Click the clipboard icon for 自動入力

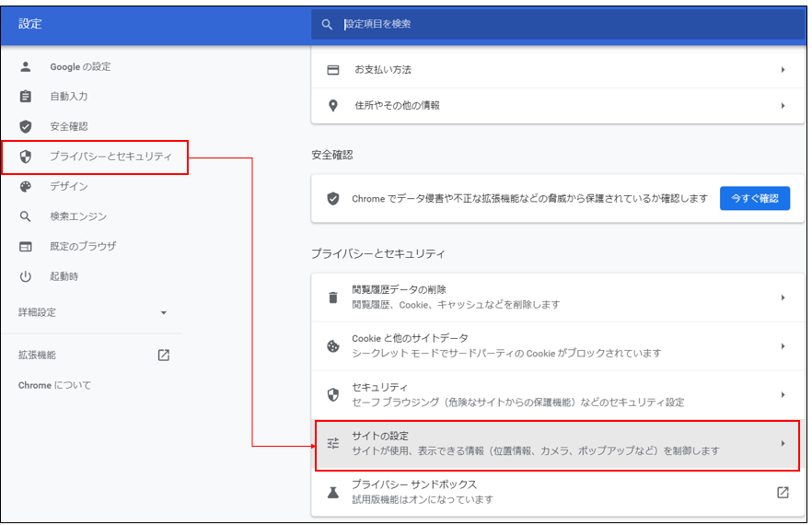(x=26, y=97)
